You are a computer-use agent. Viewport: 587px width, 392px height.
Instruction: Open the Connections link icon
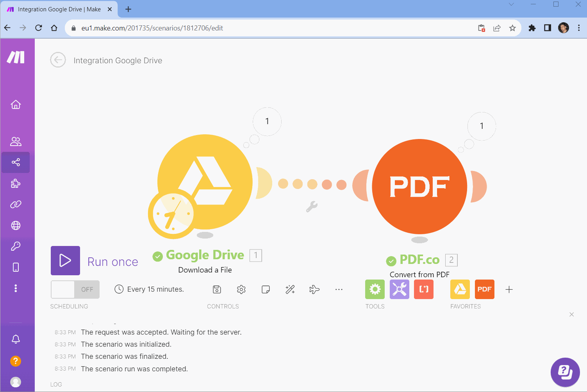(x=16, y=204)
